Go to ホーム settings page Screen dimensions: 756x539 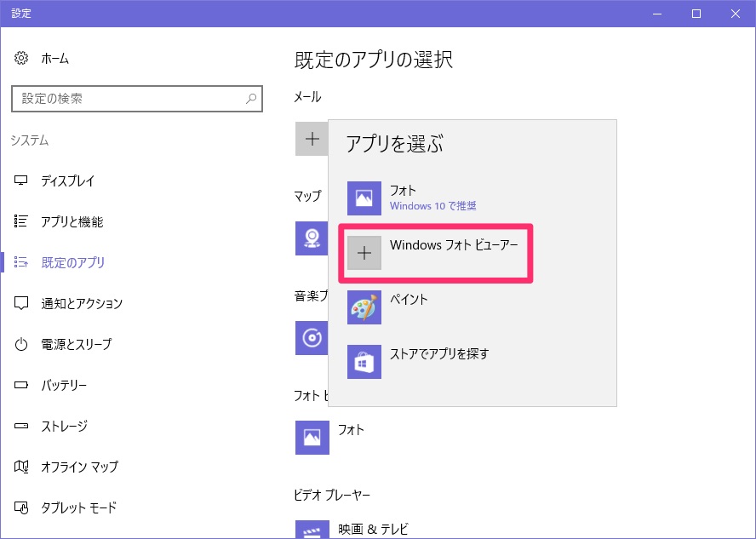(55, 59)
